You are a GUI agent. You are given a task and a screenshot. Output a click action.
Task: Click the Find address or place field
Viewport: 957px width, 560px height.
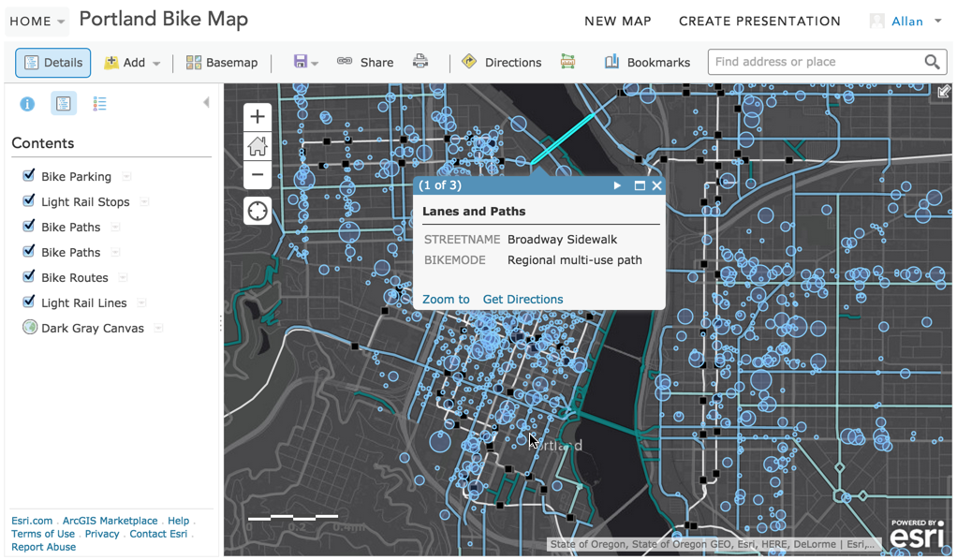[816, 62]
